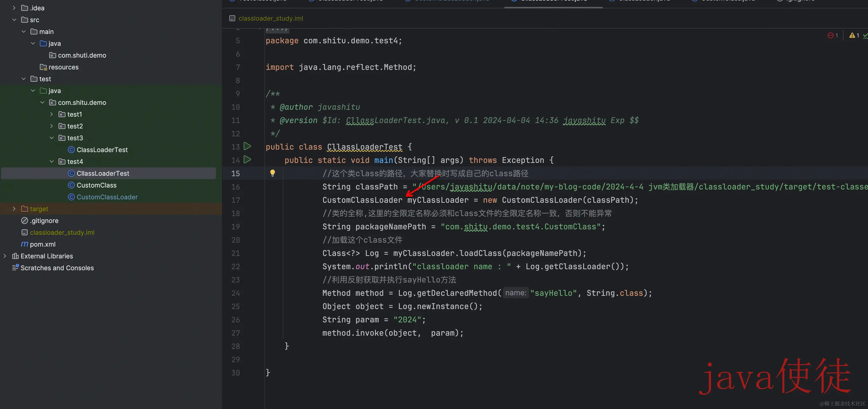Collapse the test3 package
This screenshot has width=868, height=409.
coord(52,138)
